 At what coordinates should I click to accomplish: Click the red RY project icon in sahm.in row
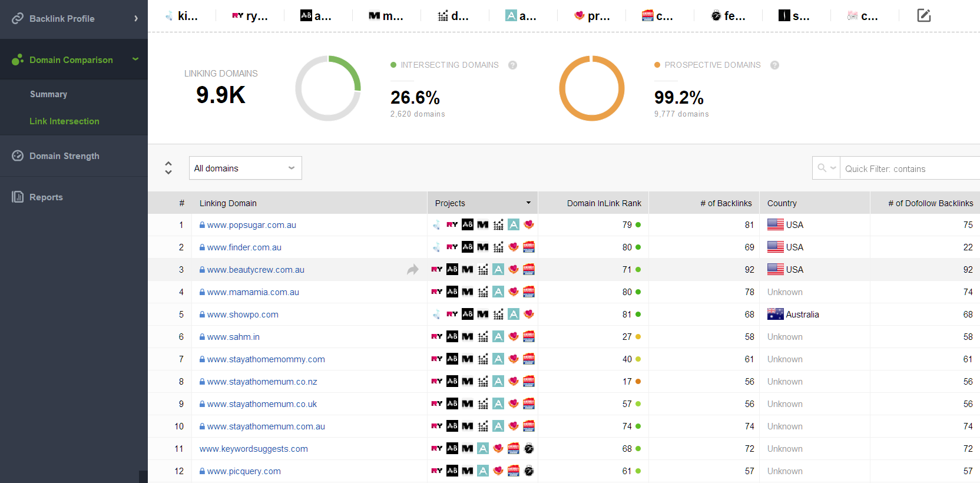click(437, 336)
